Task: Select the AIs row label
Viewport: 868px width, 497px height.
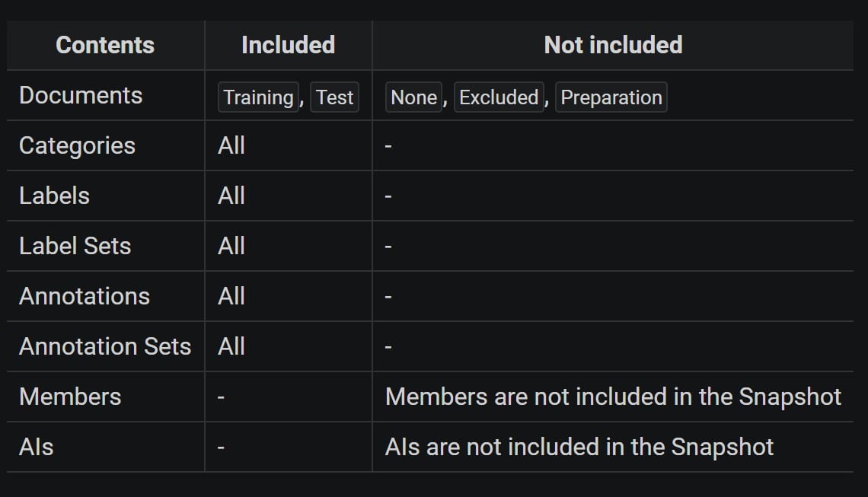Action: 37,448
